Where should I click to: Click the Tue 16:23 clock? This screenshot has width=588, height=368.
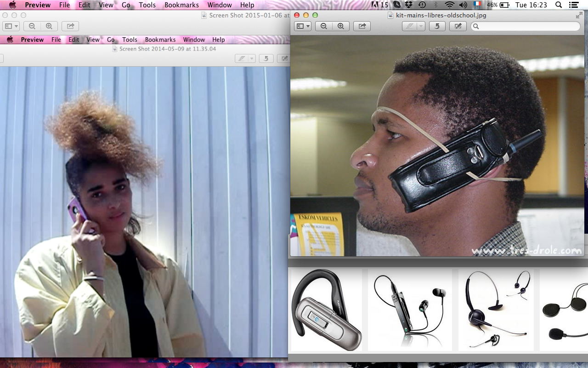click(531, 5)
